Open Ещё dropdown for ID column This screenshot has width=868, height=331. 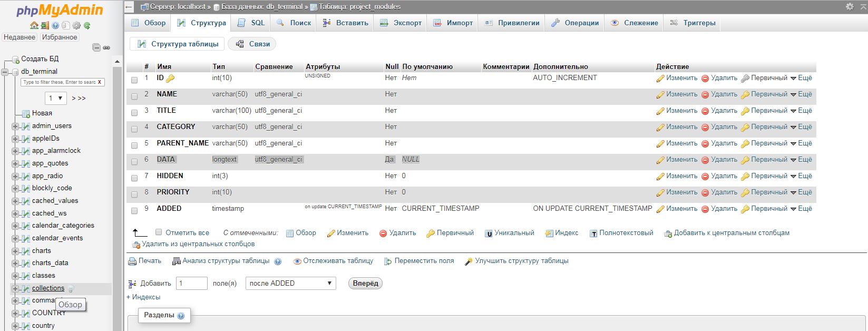tap(801, 78)
